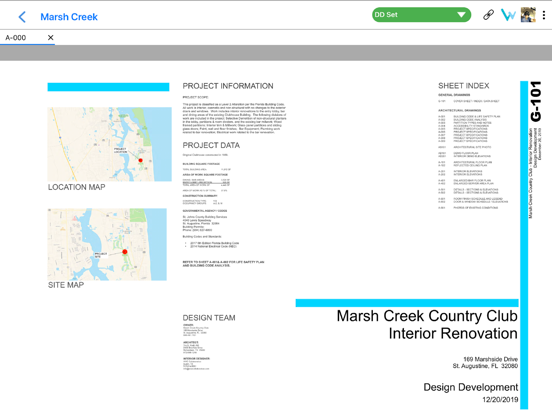
Task: Click the Interior Renovation title line
Action: coord(453,333)
